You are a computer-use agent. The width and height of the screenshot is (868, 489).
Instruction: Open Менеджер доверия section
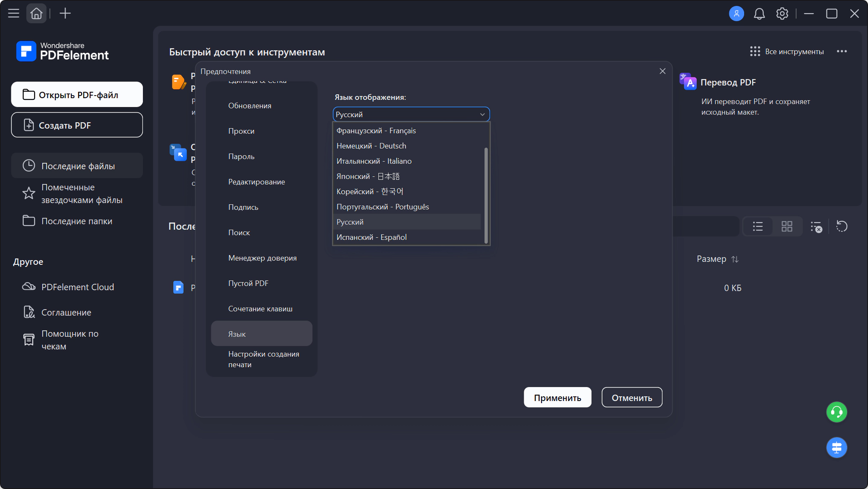pos(261,258)
